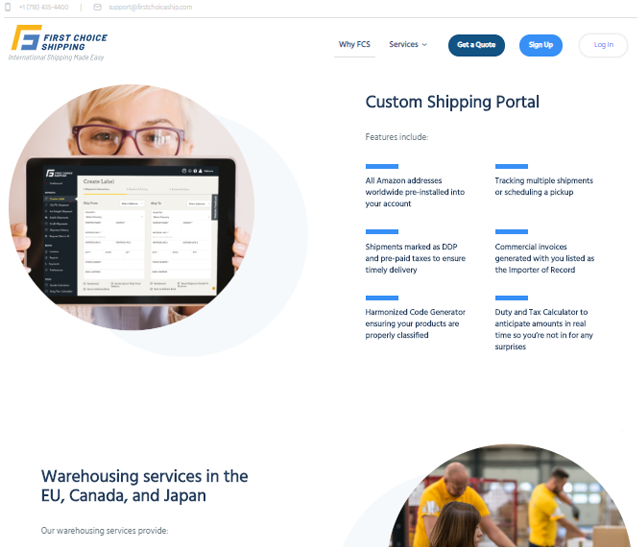Click the 'Tracking multiple shipments' feature text
The image size is (640, 547).
tap(544, 186)
